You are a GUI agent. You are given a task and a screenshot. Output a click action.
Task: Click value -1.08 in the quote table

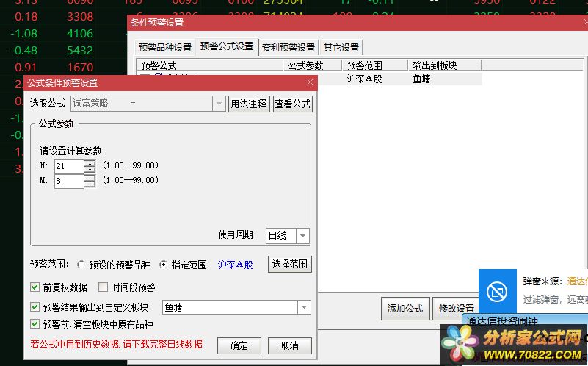click(24, 33)
